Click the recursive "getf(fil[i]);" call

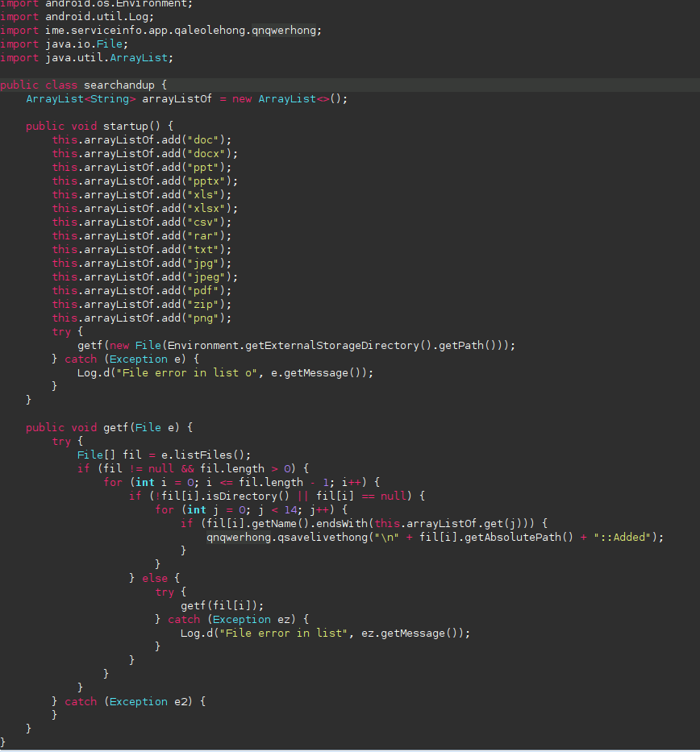pos(222,606)
